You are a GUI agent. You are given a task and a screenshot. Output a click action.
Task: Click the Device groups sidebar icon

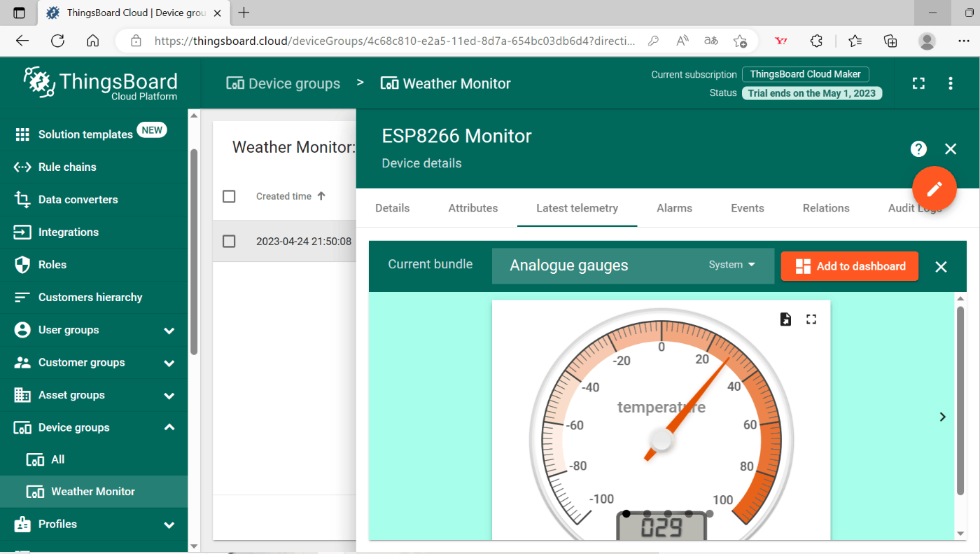click(x=22, y=427)
